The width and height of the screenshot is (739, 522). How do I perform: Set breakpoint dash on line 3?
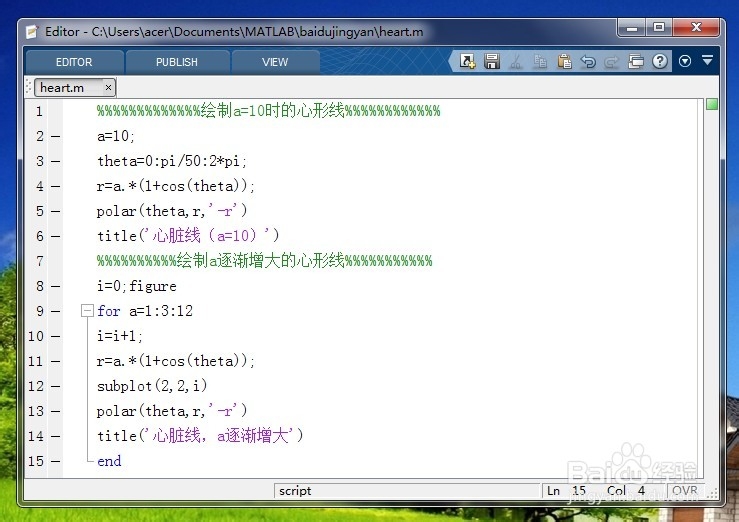point(56,162)
